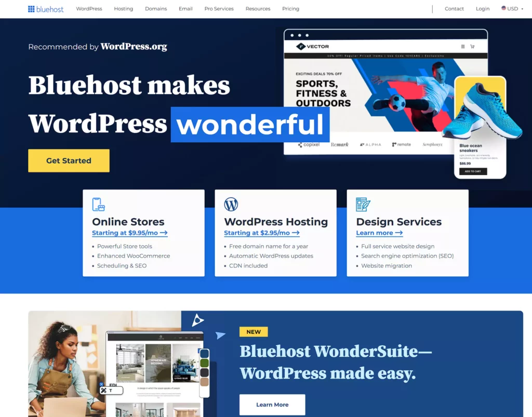The image size is (532, 417).
Task: Click the EXCITING DEALS 70% OFF label
Action: click(x=318, y=74)
